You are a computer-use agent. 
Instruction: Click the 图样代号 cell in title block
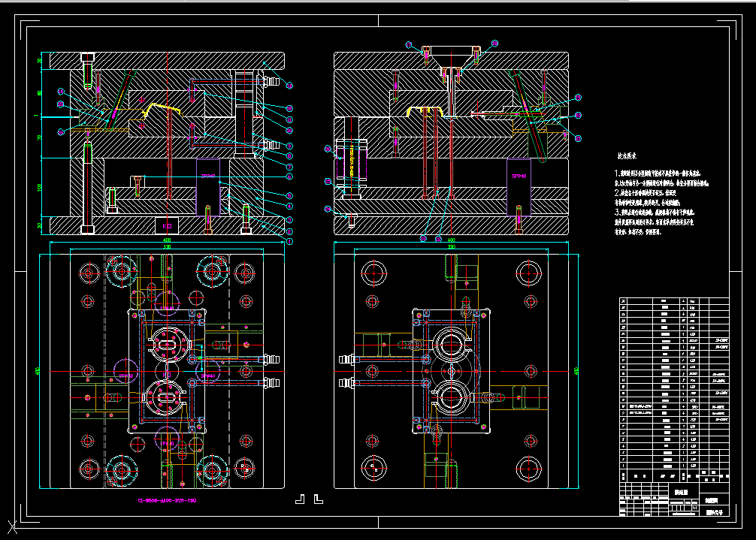[x=714, y=512]
